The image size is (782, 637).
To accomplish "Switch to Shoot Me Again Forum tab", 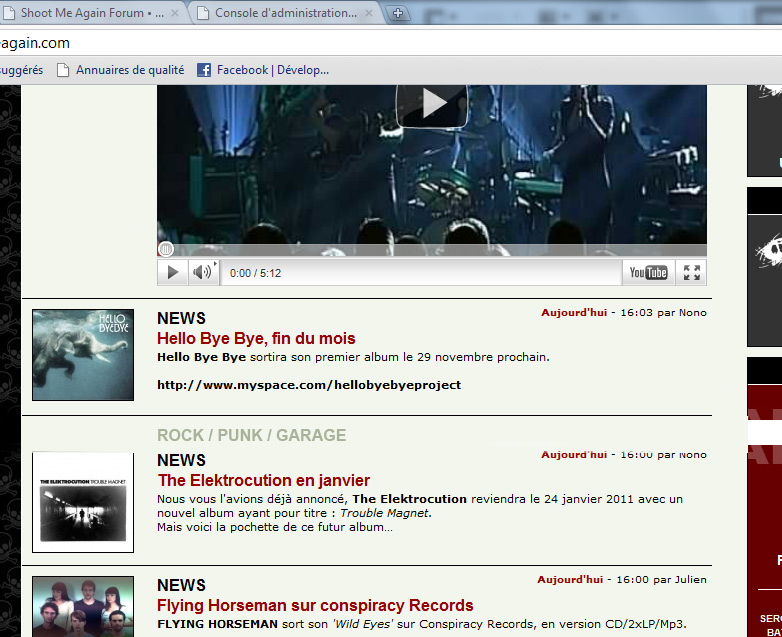I will [92, 13].
